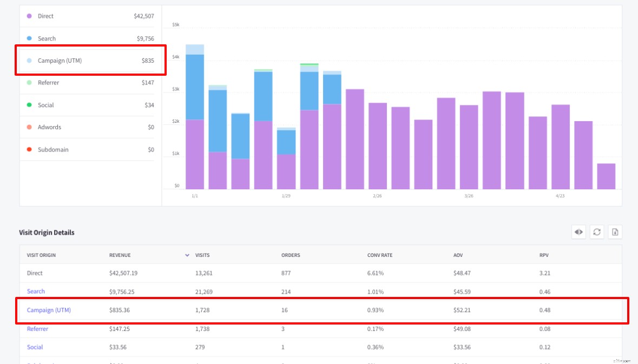Refresh the Visit Origin Details table
The height and width of the screenshot is (364, 638).
596,231
